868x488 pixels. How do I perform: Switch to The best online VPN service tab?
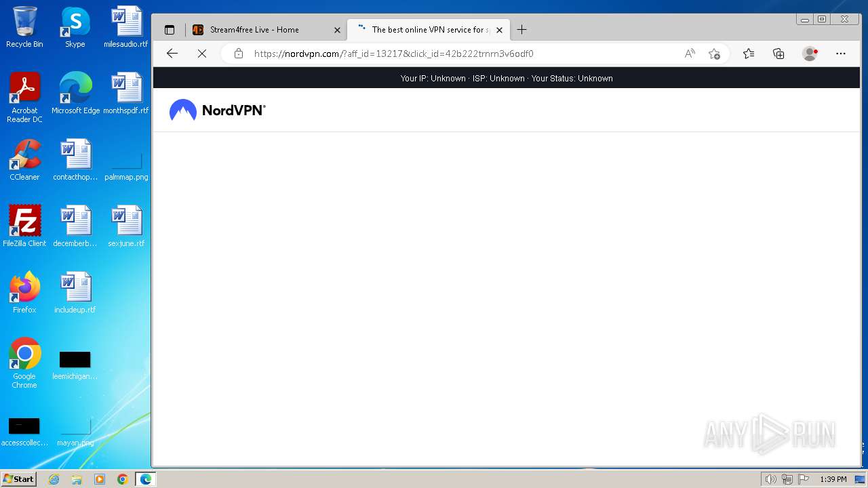click(x=428, y=30)
